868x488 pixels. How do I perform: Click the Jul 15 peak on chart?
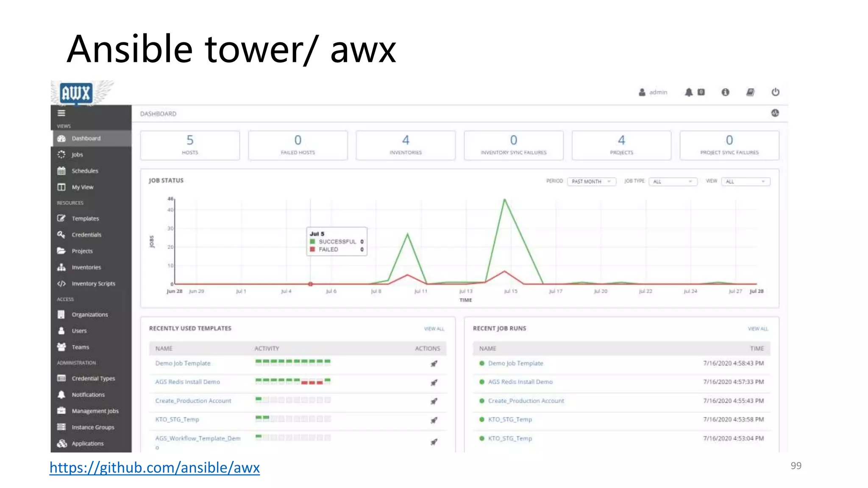tap(505, 199)
